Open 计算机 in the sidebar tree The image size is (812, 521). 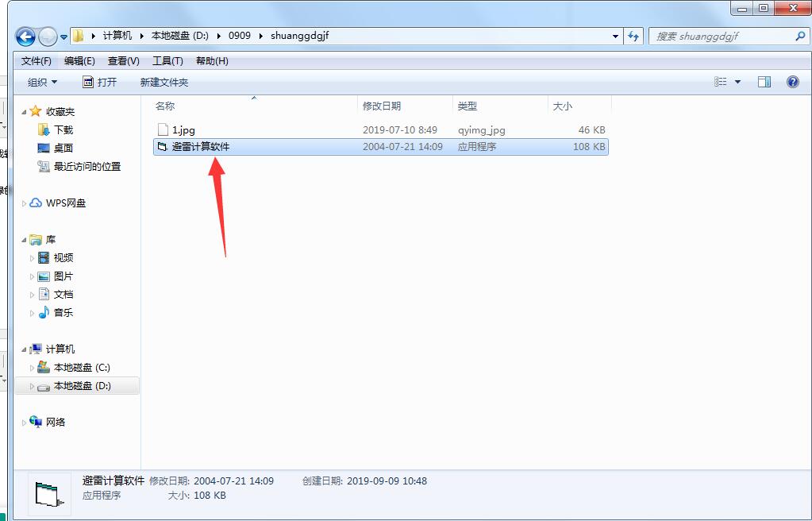(x=60, y=349)
